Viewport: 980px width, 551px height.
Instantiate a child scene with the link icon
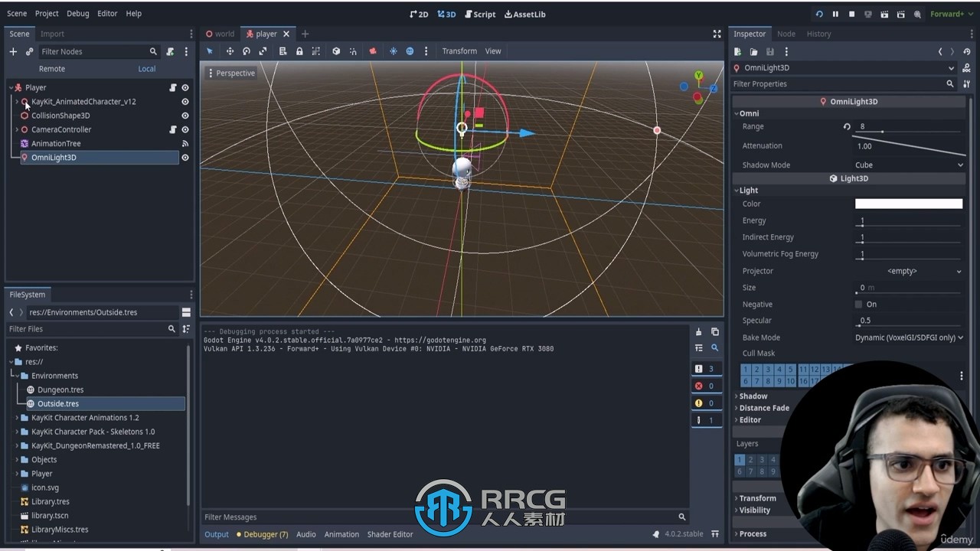[x=29, y=51]
